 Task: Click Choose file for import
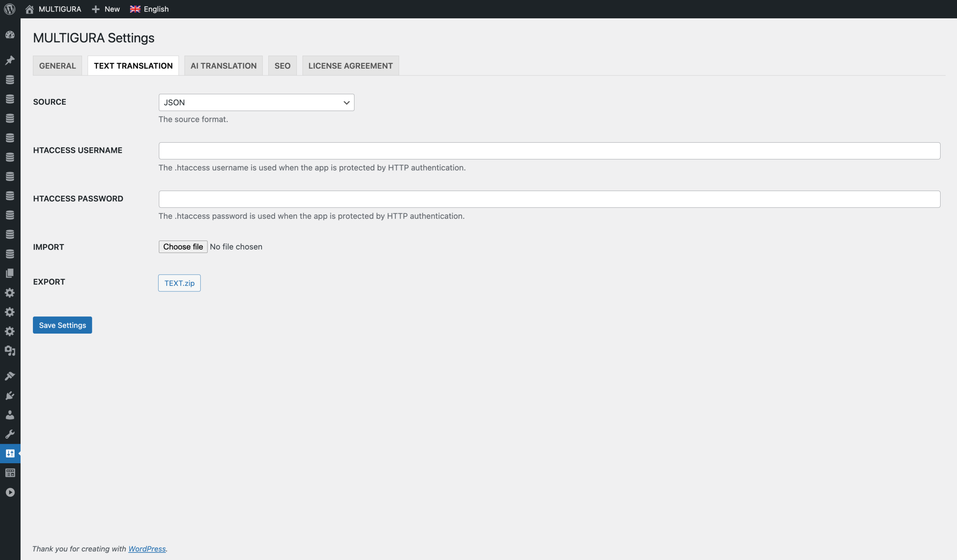pyautogui.click(x=183, y=247)
